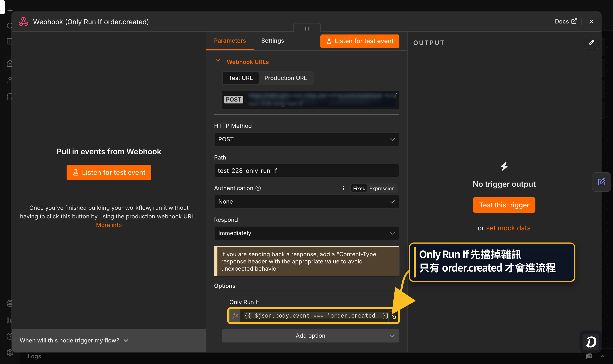
Task: Click the panel layout icon in the sidebar
Action: [10, 41]
